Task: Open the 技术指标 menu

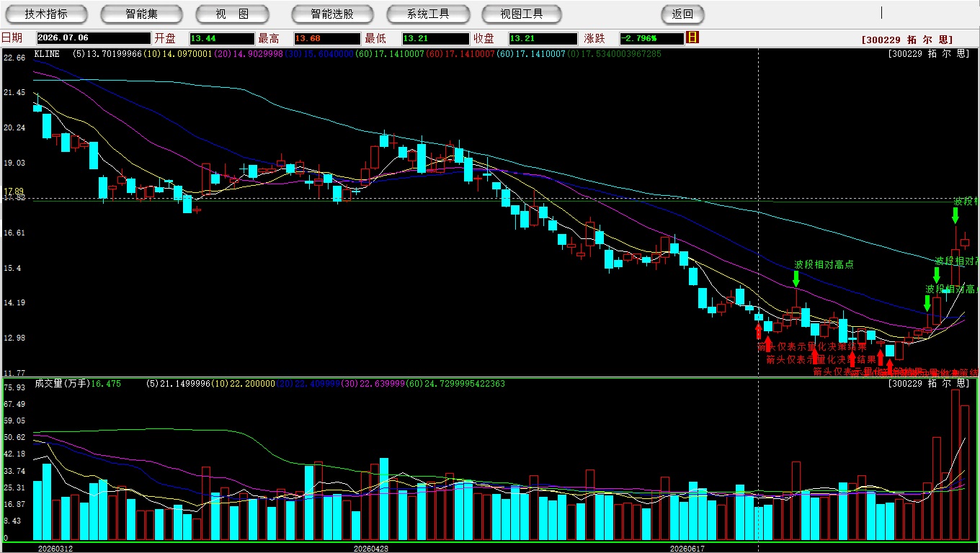Action: coord(46,14)
